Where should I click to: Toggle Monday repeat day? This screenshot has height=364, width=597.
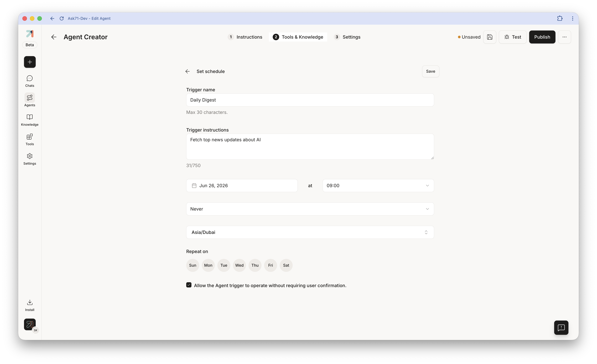[208, 265]
